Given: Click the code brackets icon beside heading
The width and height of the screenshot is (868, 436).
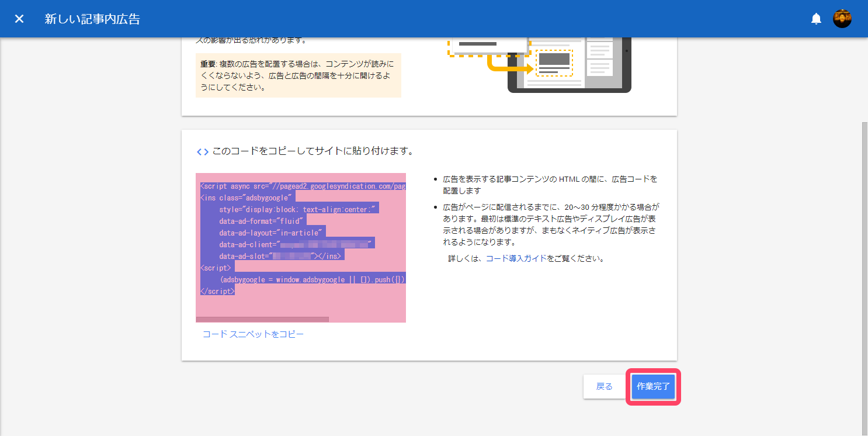Looking at the screenshot, I should [202, 152].
